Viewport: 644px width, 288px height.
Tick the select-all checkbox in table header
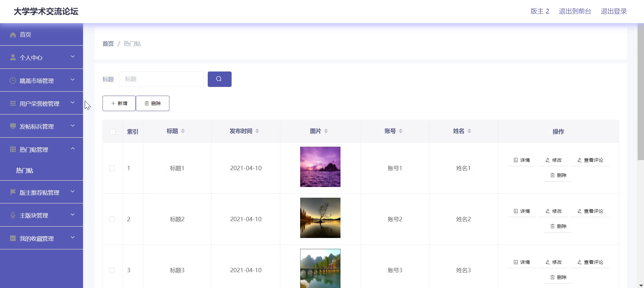(x=113, y=132)
